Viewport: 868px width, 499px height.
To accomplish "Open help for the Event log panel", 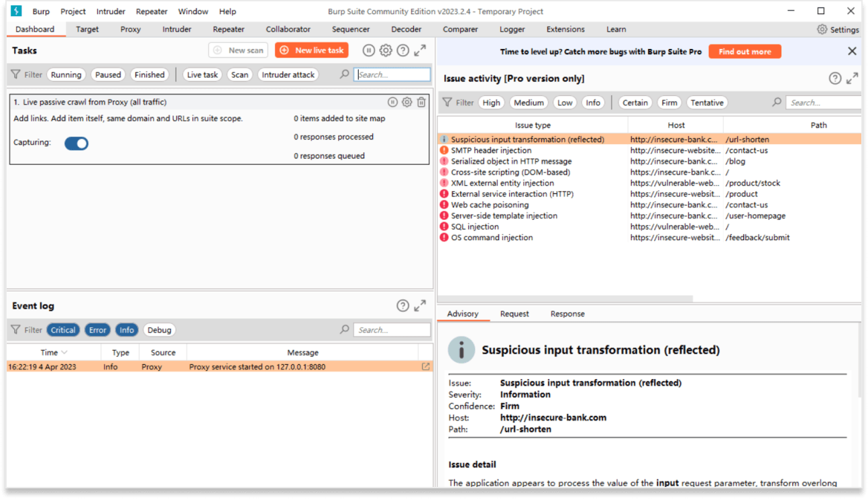I will [x=402, y=306].
